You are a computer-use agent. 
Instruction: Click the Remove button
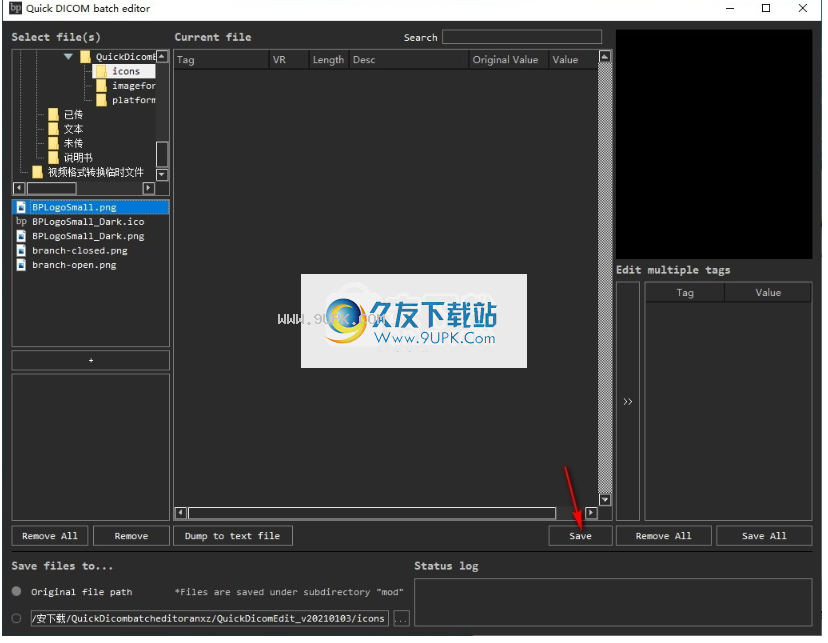(131, 536)
